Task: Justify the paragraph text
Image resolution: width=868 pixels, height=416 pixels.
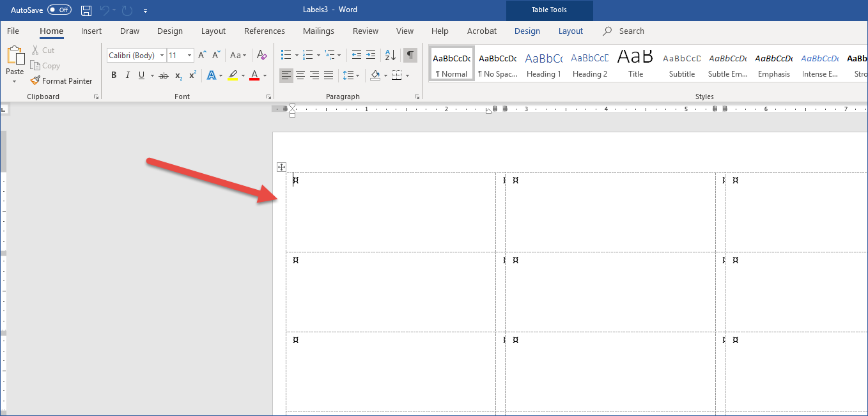Action: (x=329, y=75)
